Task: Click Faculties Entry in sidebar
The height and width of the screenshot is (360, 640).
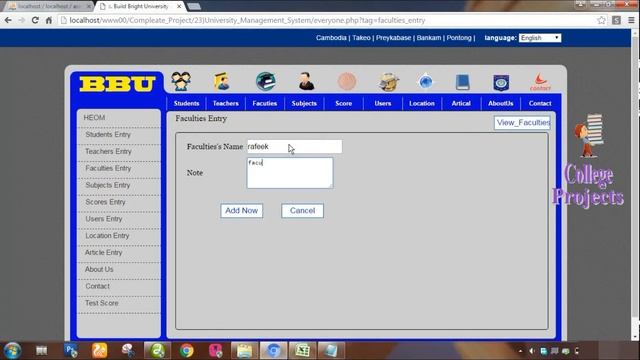Action: coord(108,168)
